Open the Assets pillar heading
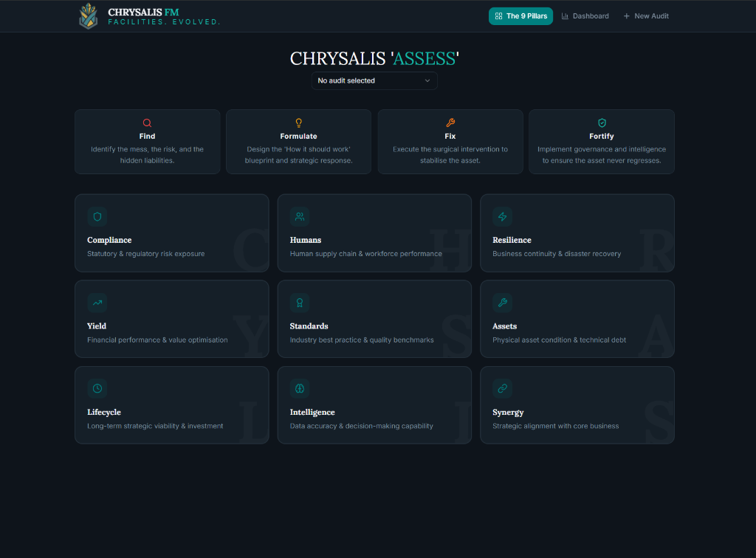Viewport: 756px width, 558px height. pyautogui.click(x=505, y=326)
